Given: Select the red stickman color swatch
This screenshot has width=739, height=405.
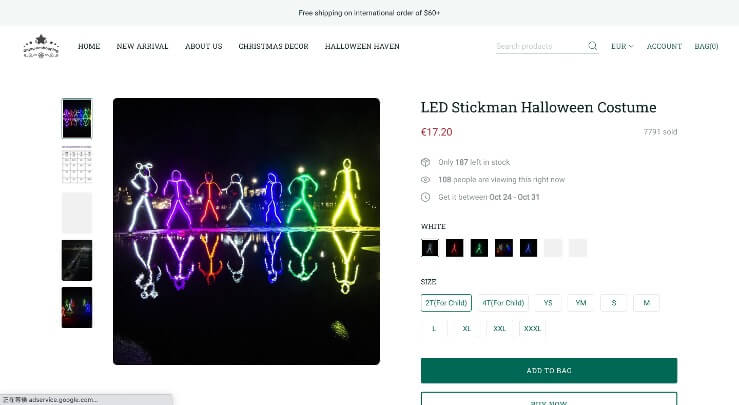Looking at the screenshot, I should coord(455,248).
